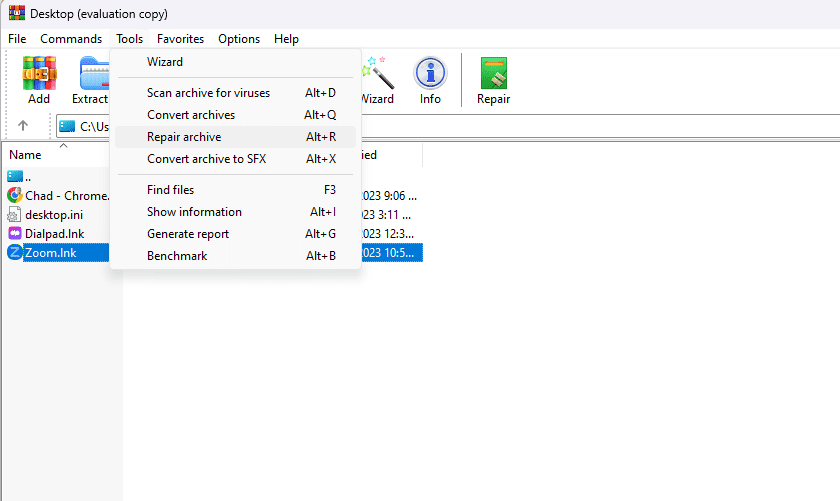840x501 pixels.
Task: Click Benchmark in the Tools menu
Action: (x=177, y=256)
